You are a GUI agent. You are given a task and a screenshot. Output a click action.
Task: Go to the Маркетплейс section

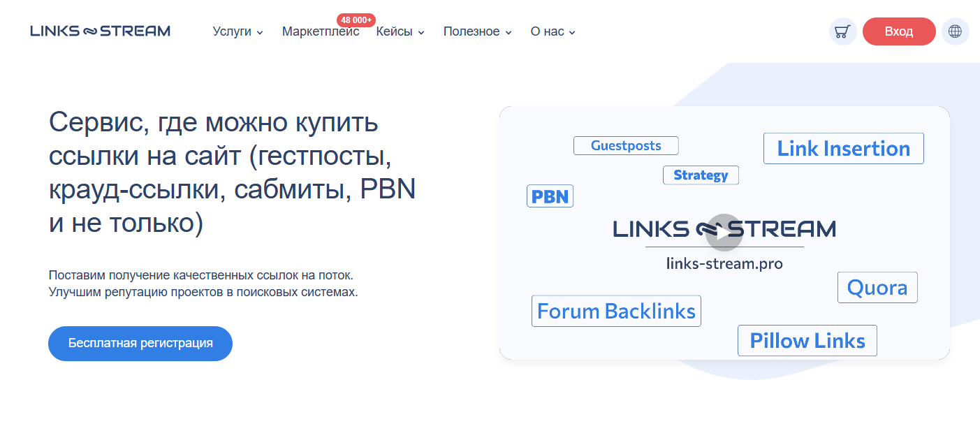[x=321, y=31]
